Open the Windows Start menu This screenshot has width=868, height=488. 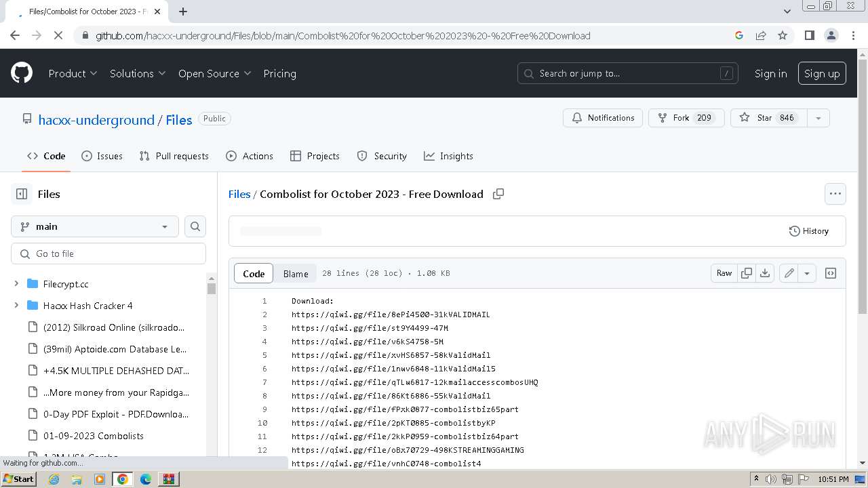point(18,479)
